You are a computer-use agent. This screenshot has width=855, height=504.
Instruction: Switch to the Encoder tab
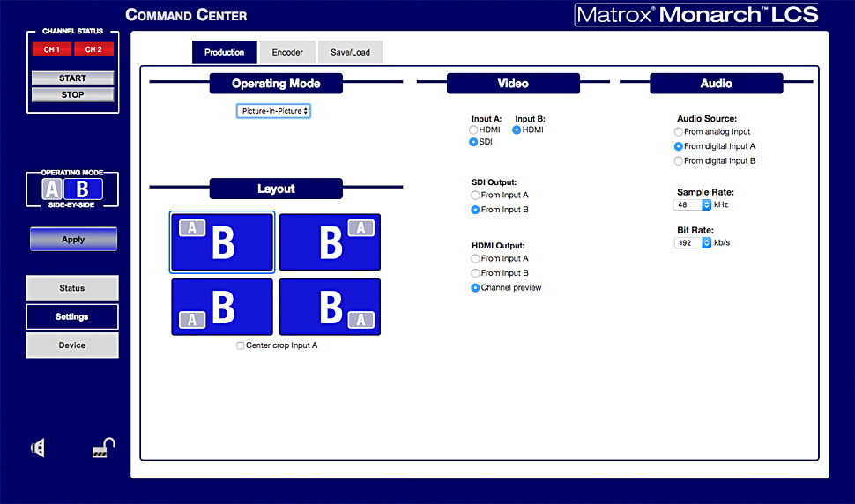287,52
